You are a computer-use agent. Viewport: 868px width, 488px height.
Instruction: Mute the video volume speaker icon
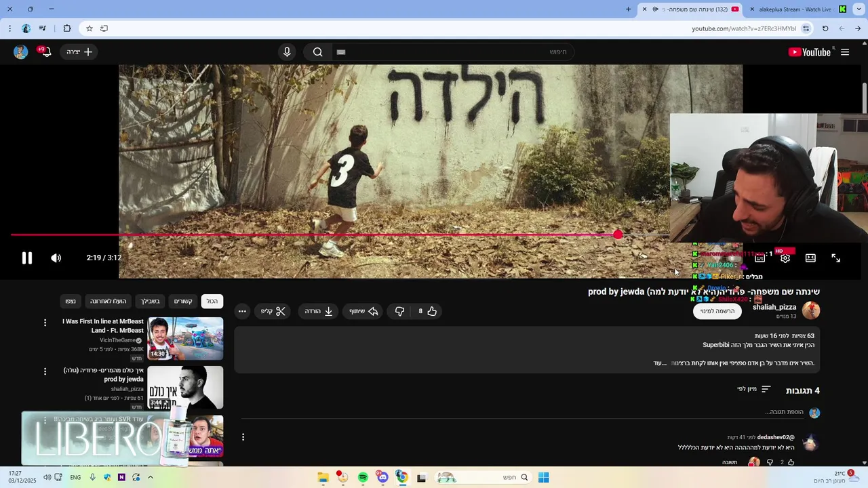[x=56, y=258]
